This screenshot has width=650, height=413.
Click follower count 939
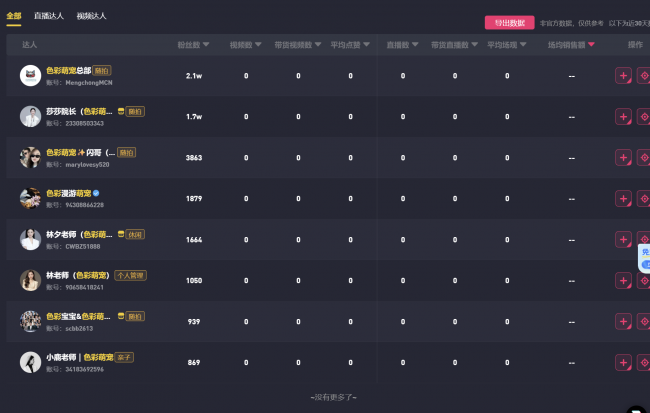point(194,321)
